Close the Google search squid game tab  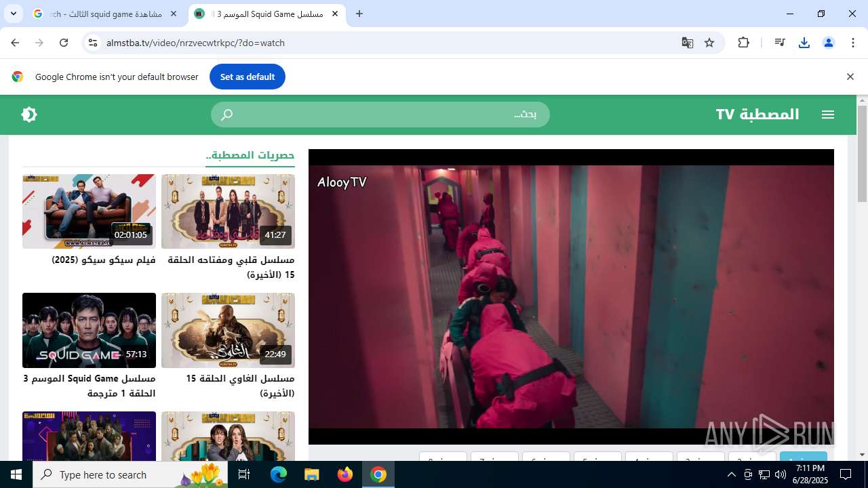coord(174,14)
